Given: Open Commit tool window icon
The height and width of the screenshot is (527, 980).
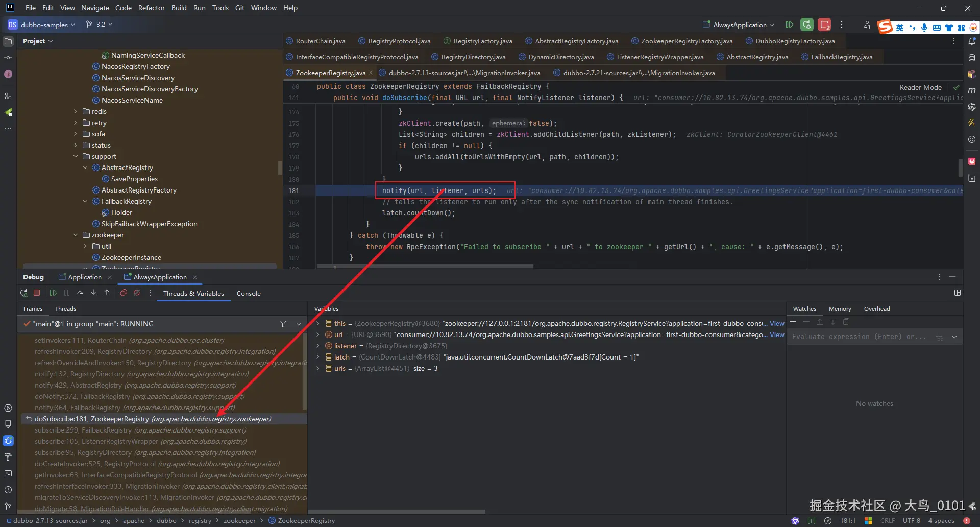Looking at the screenshot, I should 8,58.
